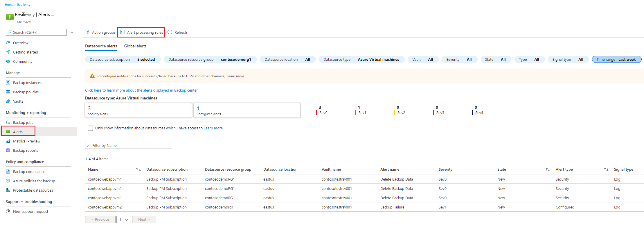Click the Refresh icon
The height and width of the screenshot is (230, 644).
click(170, 32)
